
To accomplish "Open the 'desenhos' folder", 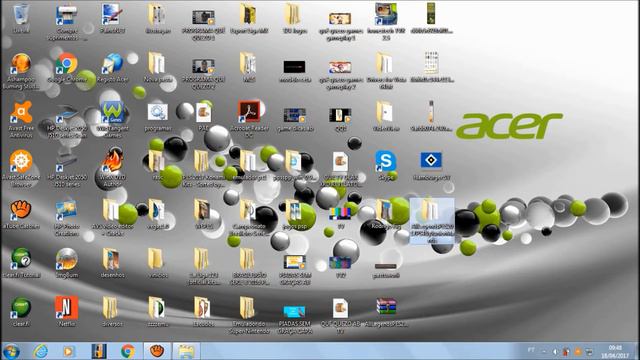I will tap(112, 260).
